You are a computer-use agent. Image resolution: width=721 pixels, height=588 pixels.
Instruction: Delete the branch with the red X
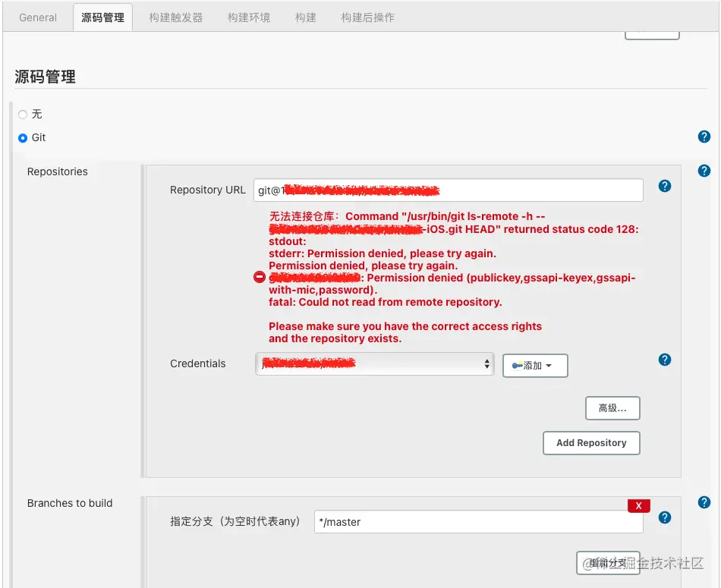click(639, 506)
